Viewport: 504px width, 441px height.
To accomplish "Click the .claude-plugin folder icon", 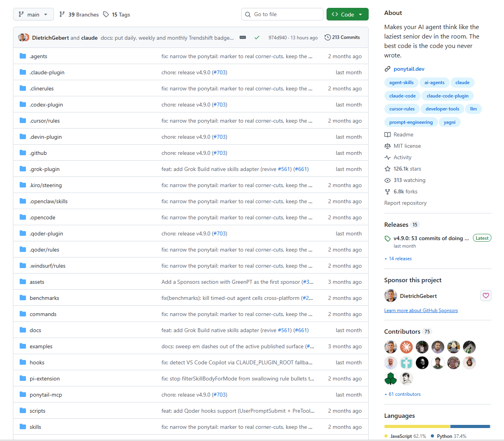I will pos(23,72).
